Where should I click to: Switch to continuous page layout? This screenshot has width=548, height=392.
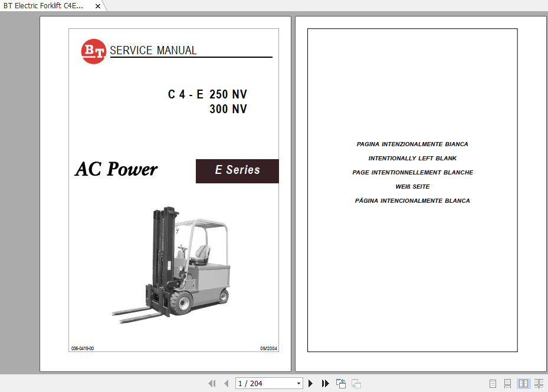click(508, 384)
